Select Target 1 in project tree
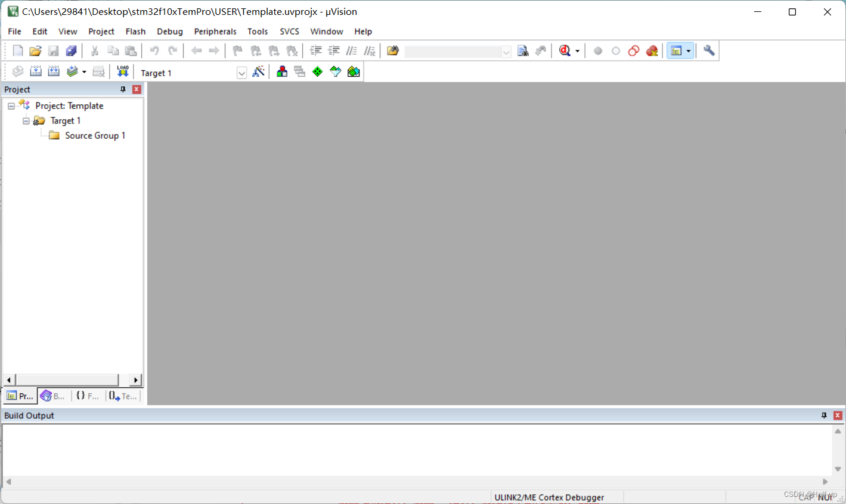Screen dimensions: 846x504 pos(66,121)
